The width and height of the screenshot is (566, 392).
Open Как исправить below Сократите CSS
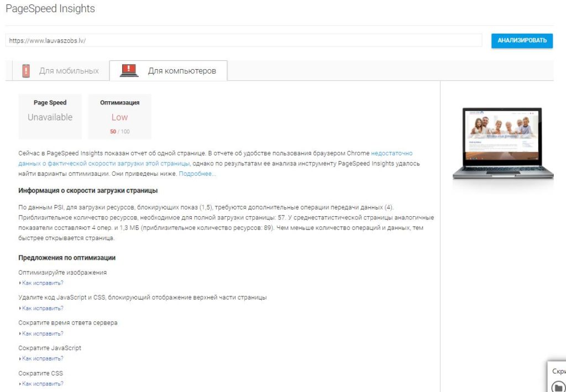pos(42,384)
